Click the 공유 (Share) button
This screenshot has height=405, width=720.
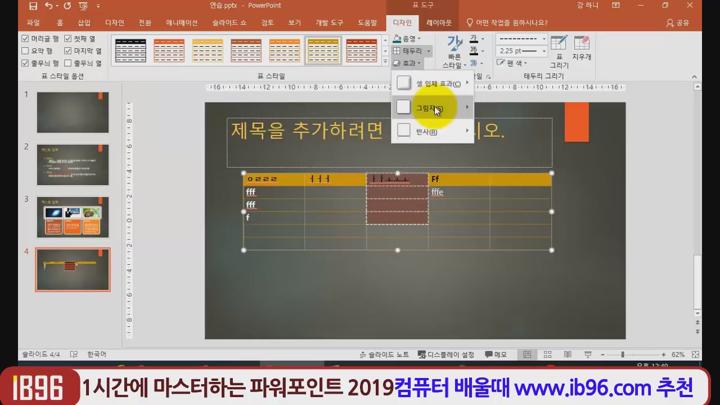[x=678, y=22]
